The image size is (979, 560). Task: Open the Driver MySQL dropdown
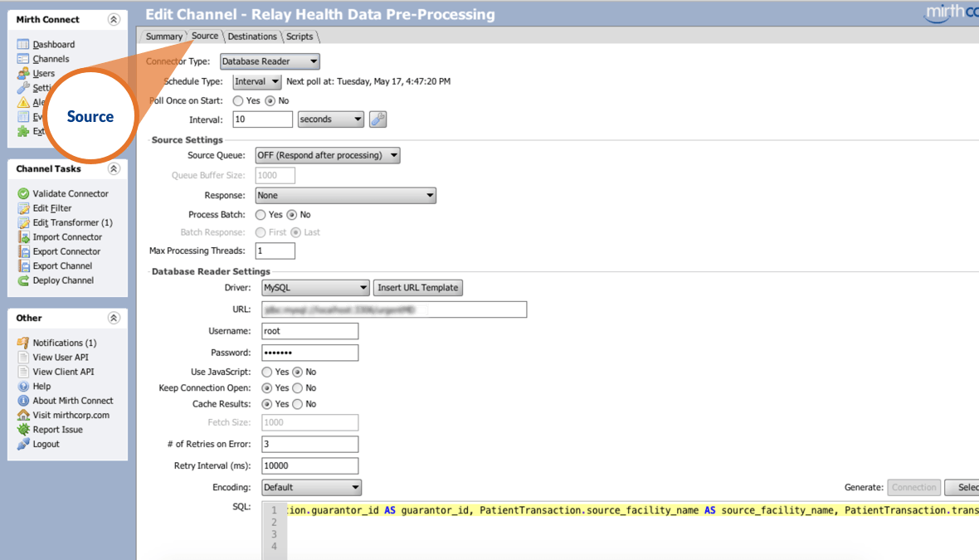[x=315, y=288]
